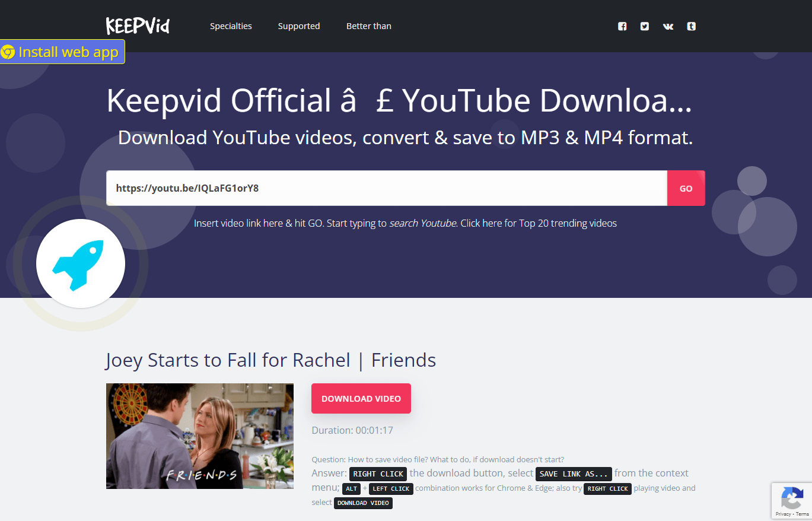Screen dimensions: 812x521
Task: Open the reCAPTCHA Privacy link
Action: pyautogui.click(x=783, y=514)
